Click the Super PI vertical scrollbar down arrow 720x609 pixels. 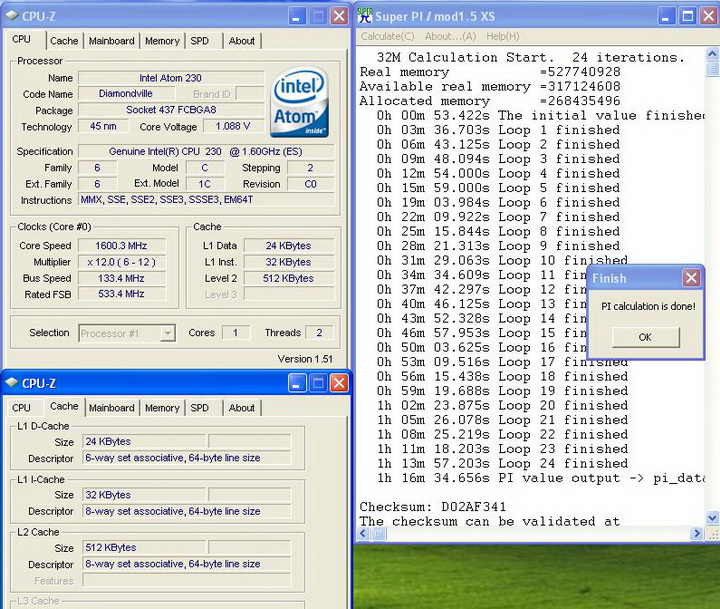click(x=712, y=518)
